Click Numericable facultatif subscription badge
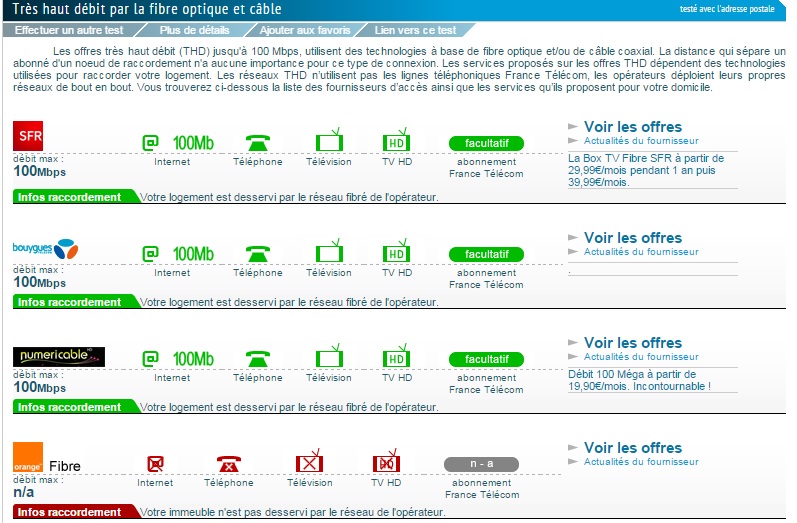The width and height of the screenshot is (797, 523). (x=486, y=359)
